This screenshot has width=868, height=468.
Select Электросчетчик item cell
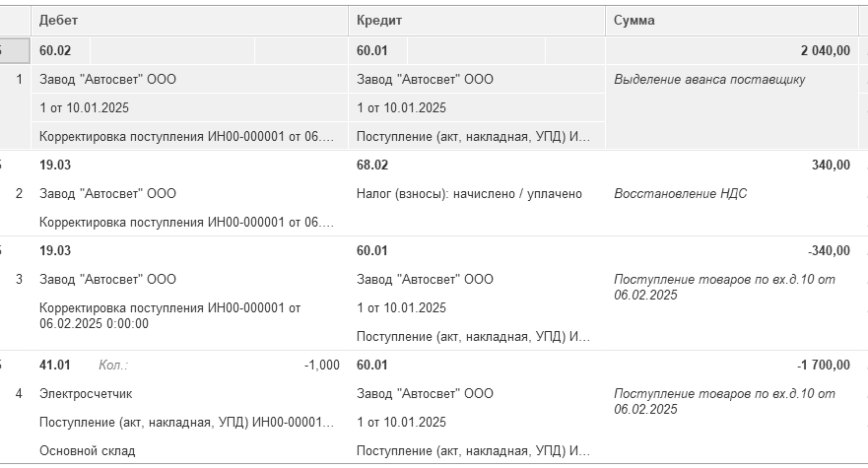(x=189, y=394)
